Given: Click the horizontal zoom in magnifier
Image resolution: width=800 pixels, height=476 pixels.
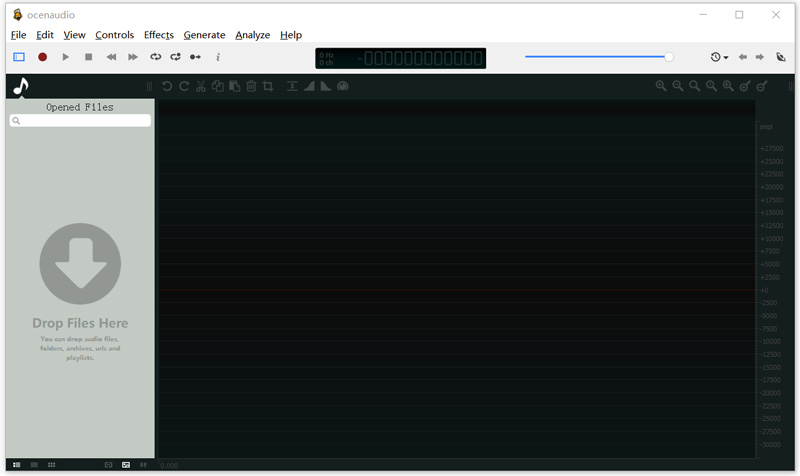Looking at the screenshot, I should [661, 86].
